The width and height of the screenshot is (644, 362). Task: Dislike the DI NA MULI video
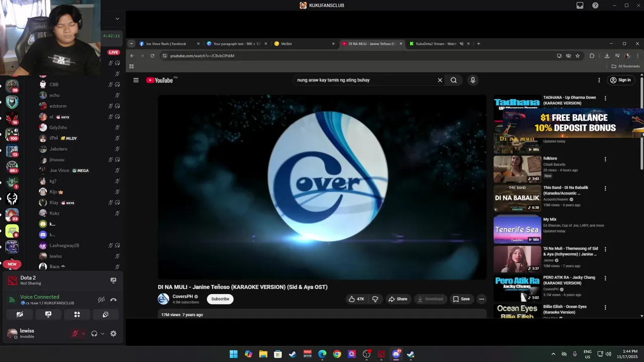(375, 299)
